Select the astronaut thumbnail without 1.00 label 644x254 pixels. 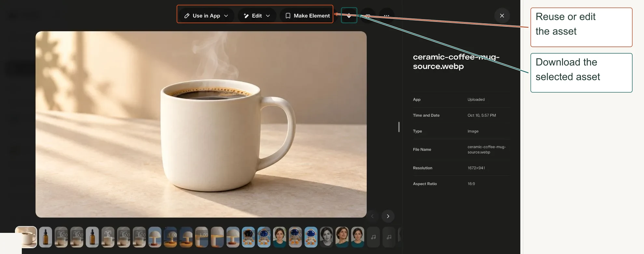coord(311,237)
